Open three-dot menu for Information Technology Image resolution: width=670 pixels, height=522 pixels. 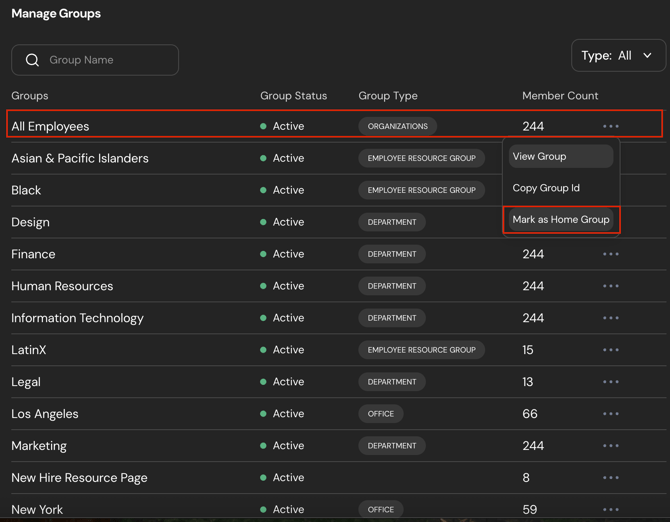(611, 318)
